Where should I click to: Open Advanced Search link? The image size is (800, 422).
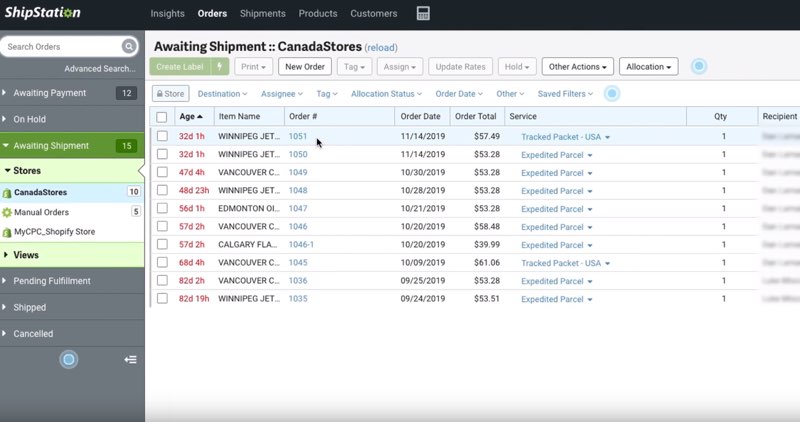click(100, 68)
